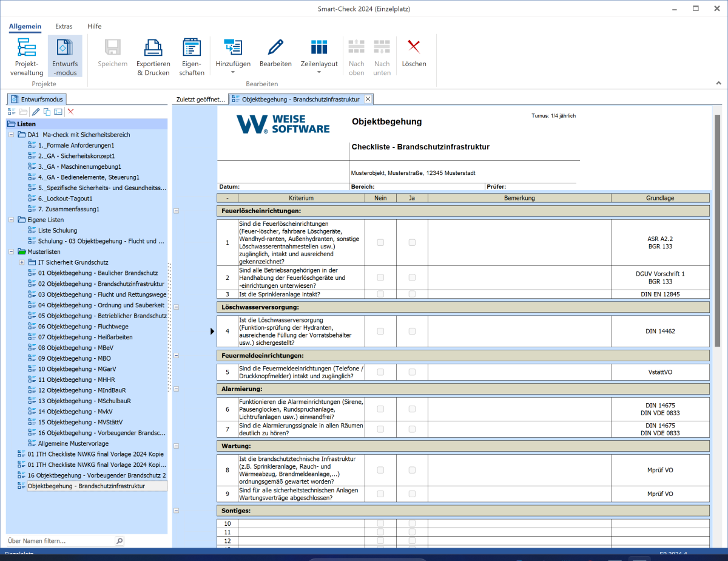The image size is (728, 561).
Task: Tick Ja for the Sprinkleranlage intakt row
Action: (412, 294)
